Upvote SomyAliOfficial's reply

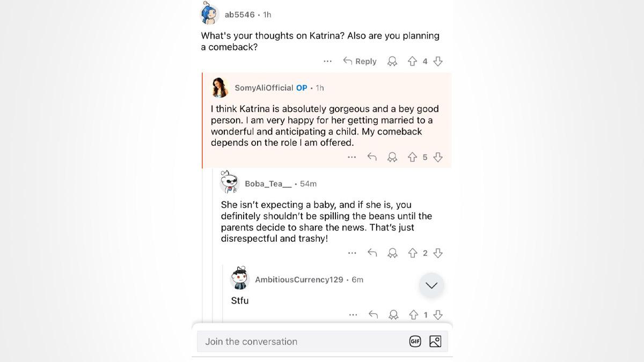pos(412,157)
